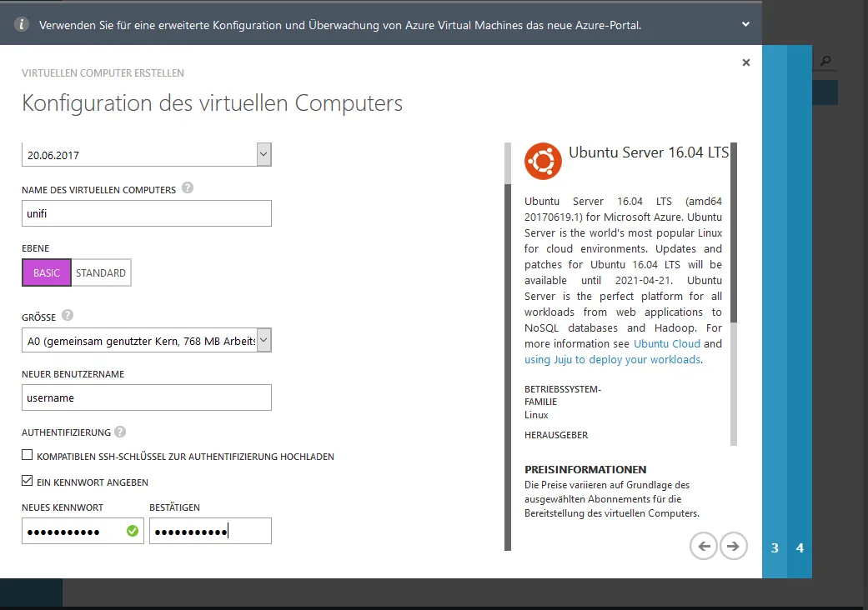Click the help icon next to Authentifizierung
The image size is (868, 610).
click(x=120, y=432)
